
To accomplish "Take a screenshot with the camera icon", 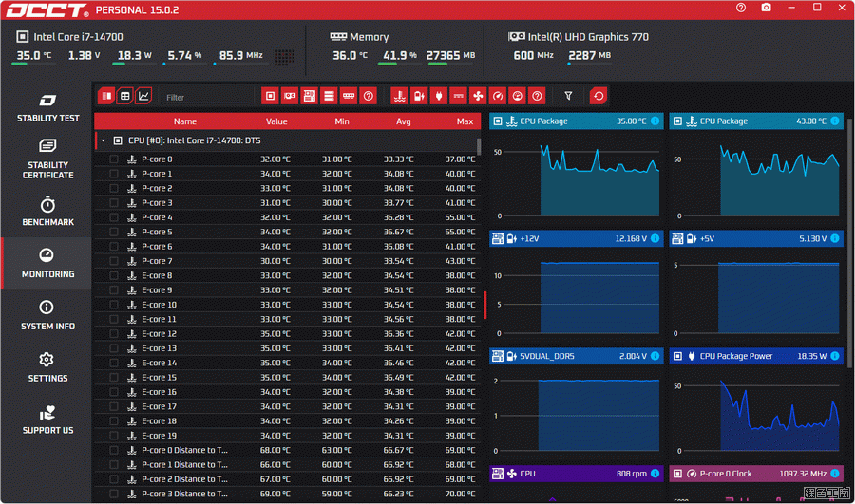I will [x=766, y=9].
